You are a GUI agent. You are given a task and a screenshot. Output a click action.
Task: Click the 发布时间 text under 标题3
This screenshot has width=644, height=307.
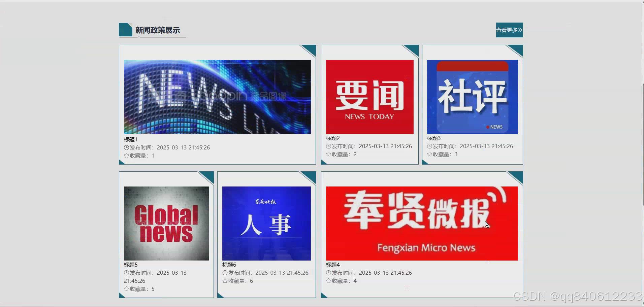pos(473,146)
